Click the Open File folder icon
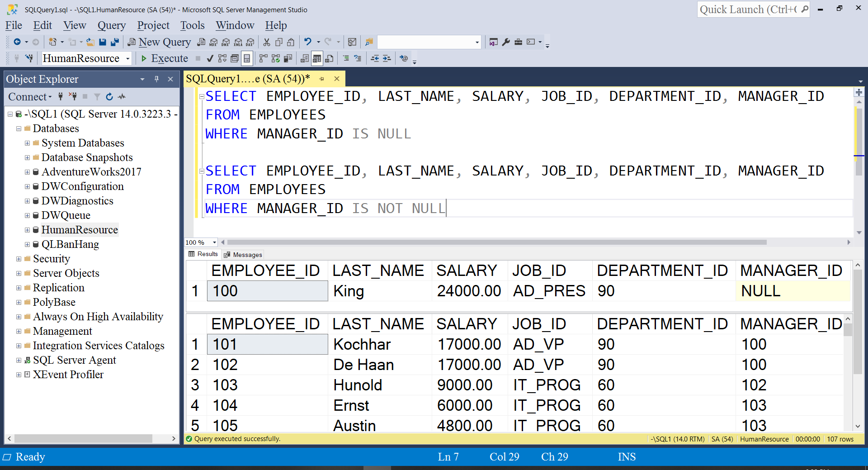 [x=90, y=42]
